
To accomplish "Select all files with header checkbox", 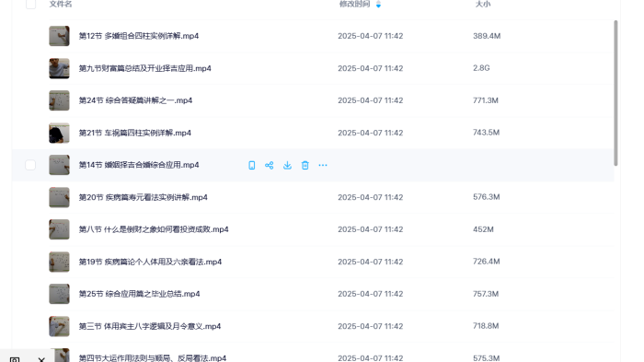I will pos(30,4).
